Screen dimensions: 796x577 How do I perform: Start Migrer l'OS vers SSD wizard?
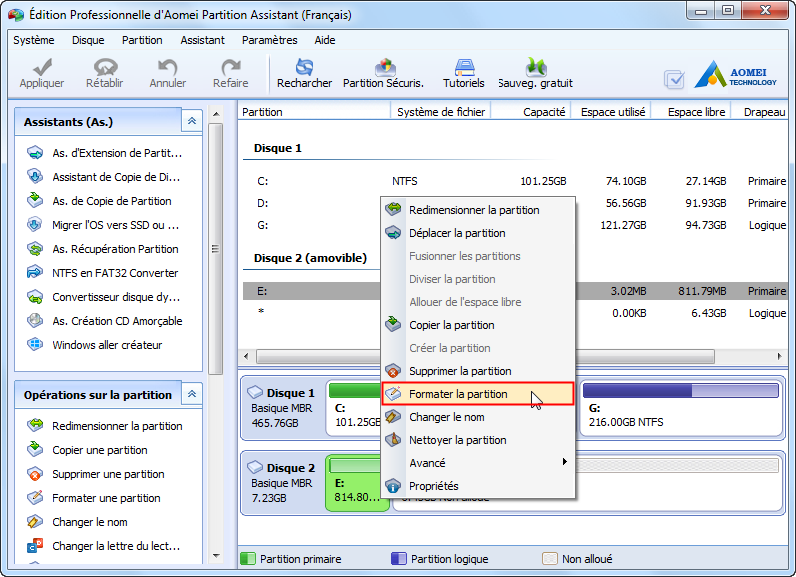click(104, 225)
